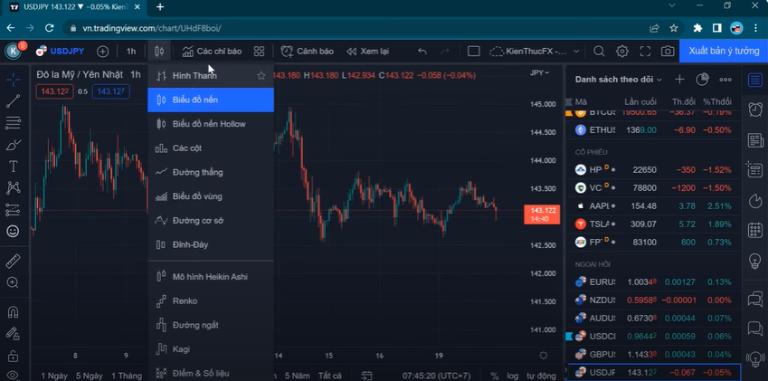
Task: Click the redo arrow
Action: click(445, 51)
